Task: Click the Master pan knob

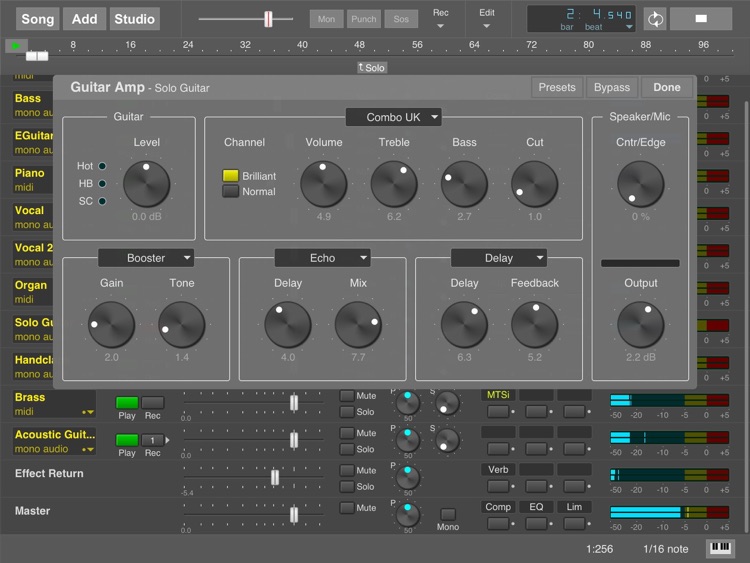Action: point(407,514)
